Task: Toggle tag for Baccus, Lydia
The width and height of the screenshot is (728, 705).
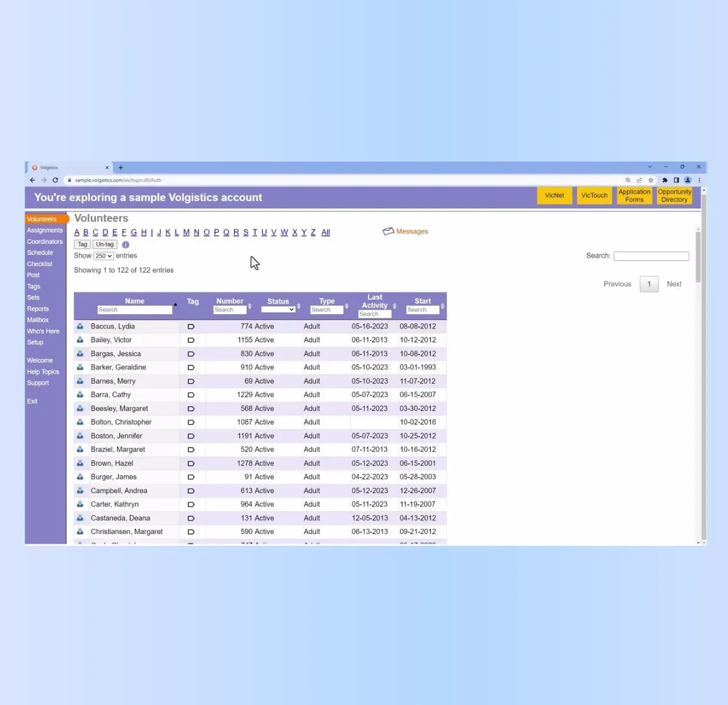Action: (x=191, y=327)
